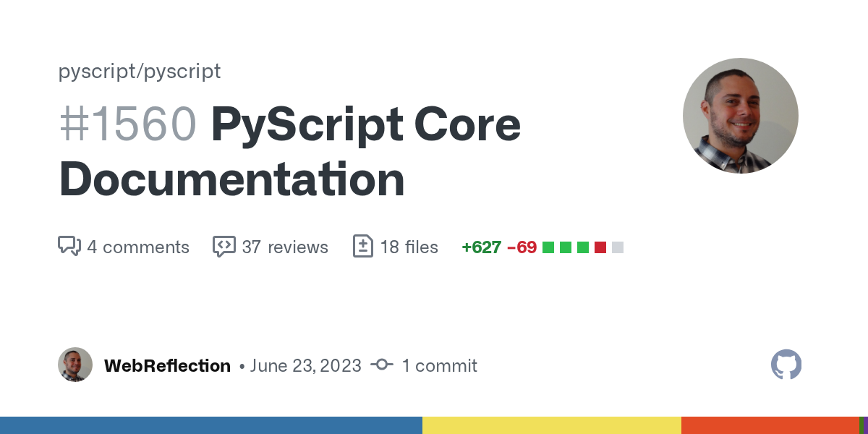This screenshot has height=434, width=868.
Task: Click the yellow language bar segment
Action: click(x=551, y=425)
